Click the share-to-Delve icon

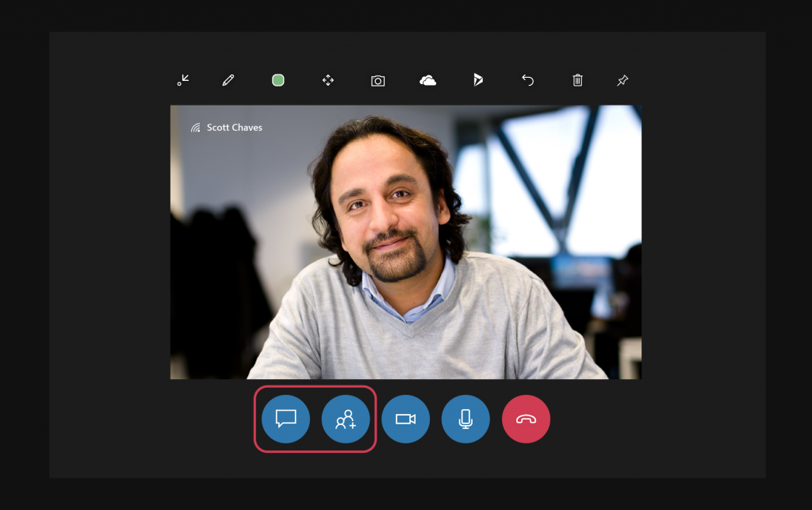[x=478, y=80]
